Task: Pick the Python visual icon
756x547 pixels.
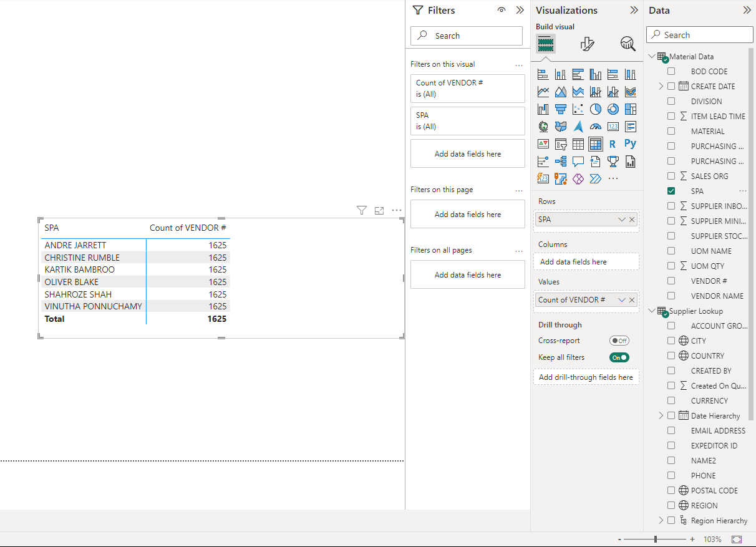Action: (631, 144)
